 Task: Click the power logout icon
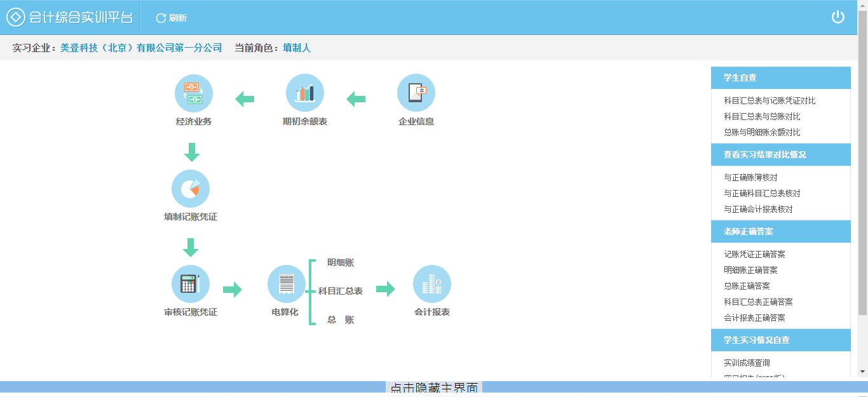837,17
